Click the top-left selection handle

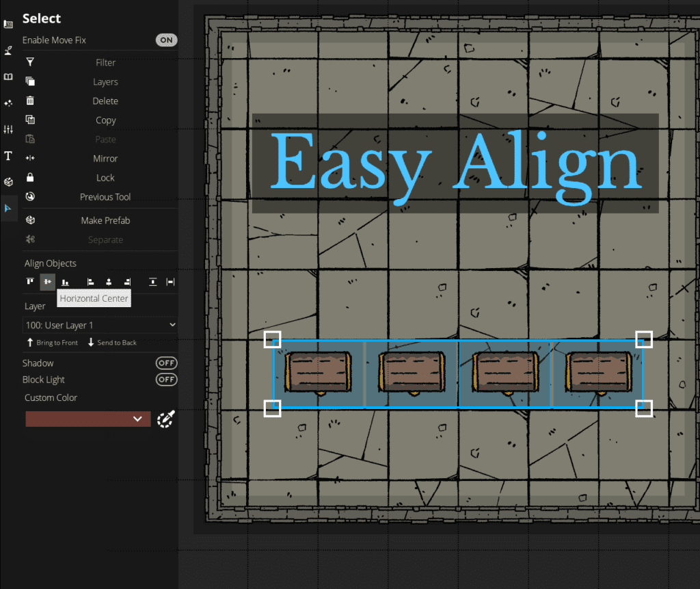[x=272, y=339]
